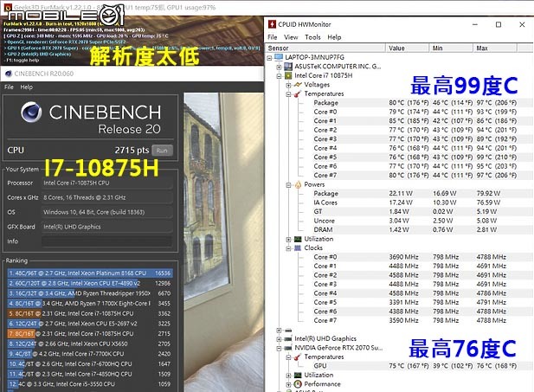534x392 pixels.
Task: Select ranking entry Intel Core i7-7700K
Action: (x=90, y=354)
